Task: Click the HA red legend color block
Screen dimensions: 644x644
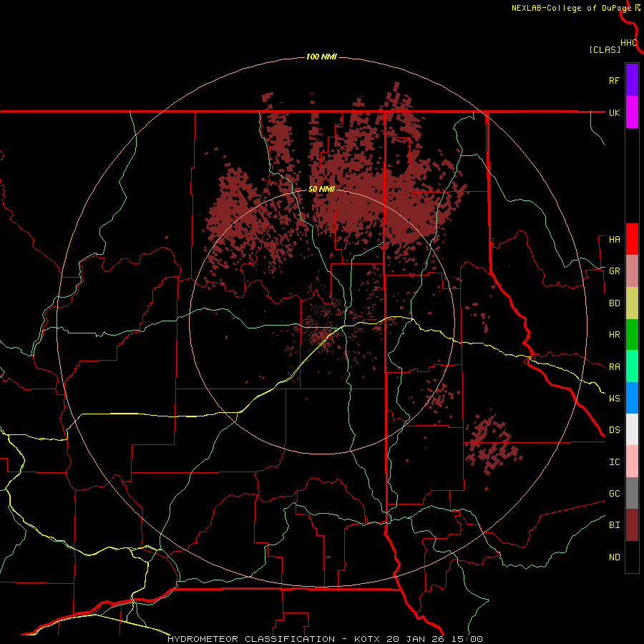Action: (x=632, y=239)
